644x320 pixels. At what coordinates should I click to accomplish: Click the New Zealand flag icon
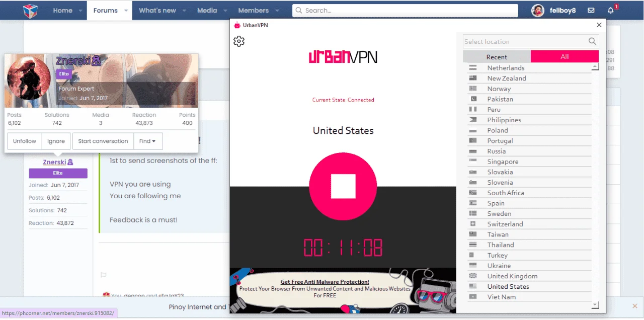pyautogui.click(x=472, y=78)
